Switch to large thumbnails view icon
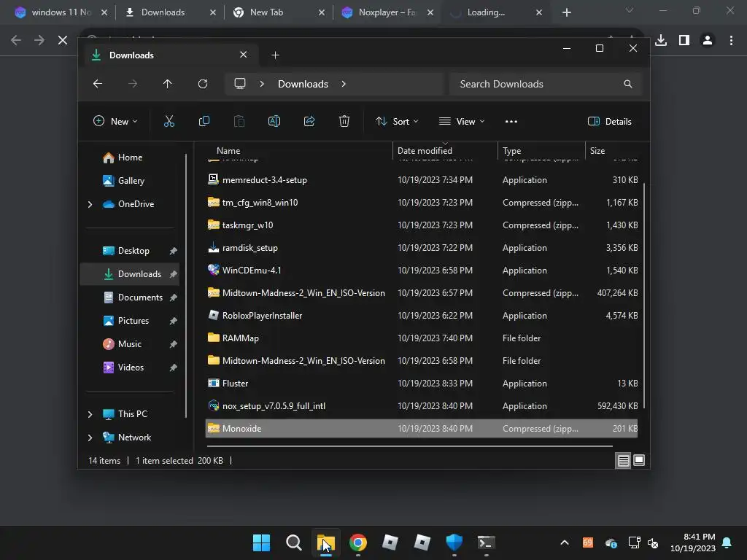The height and width of the screenshot is (560, 747). click(639, 461)
